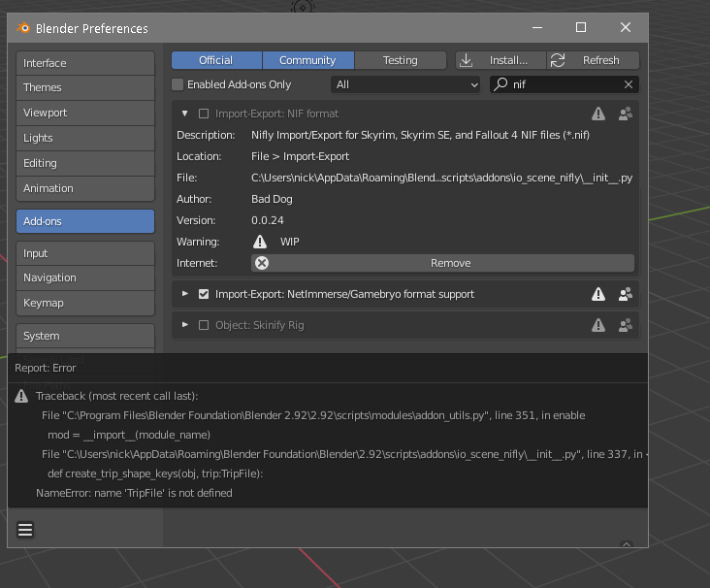The image size is (710, 588).
Task: Click the 'Import-Export: NIF format' add-on title
Action: tap(276, 114)
